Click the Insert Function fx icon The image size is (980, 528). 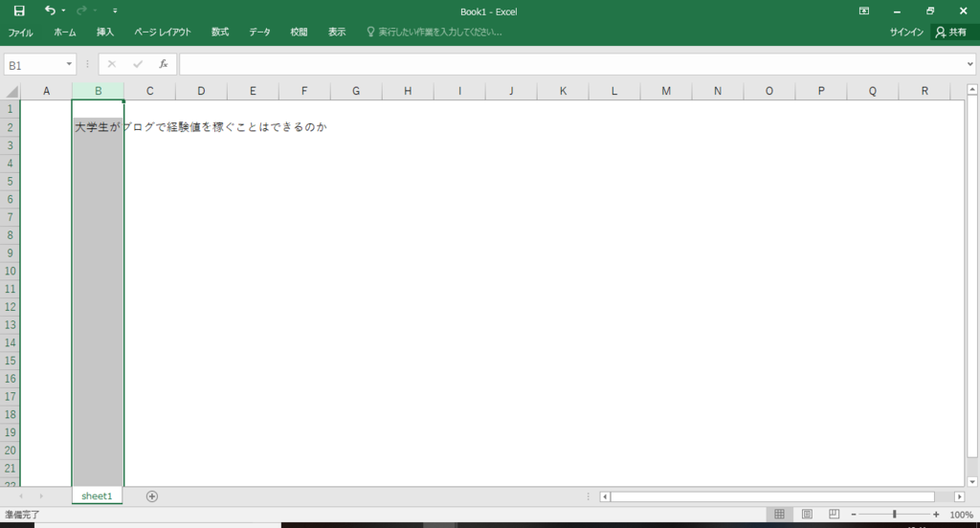(x=163, y=64)
